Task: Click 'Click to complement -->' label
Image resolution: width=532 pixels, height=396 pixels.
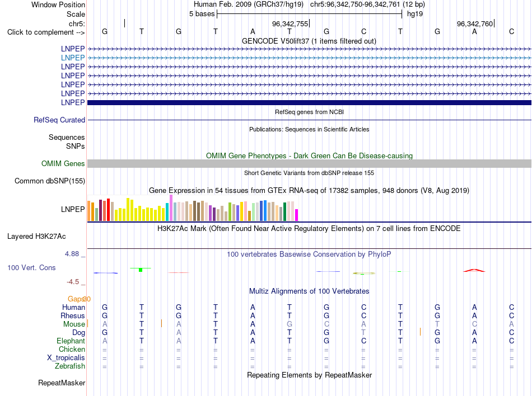Action: pos(46,32)
